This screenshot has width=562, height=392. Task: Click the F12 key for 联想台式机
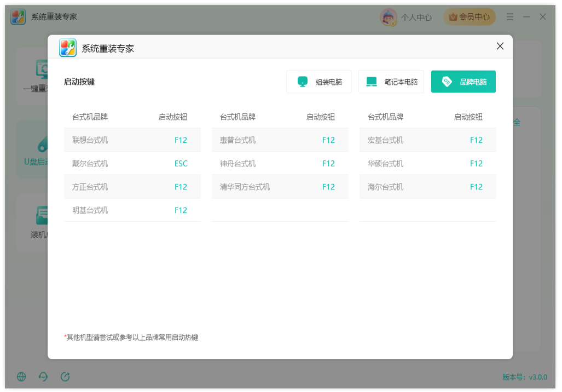(x=181, y=140)
